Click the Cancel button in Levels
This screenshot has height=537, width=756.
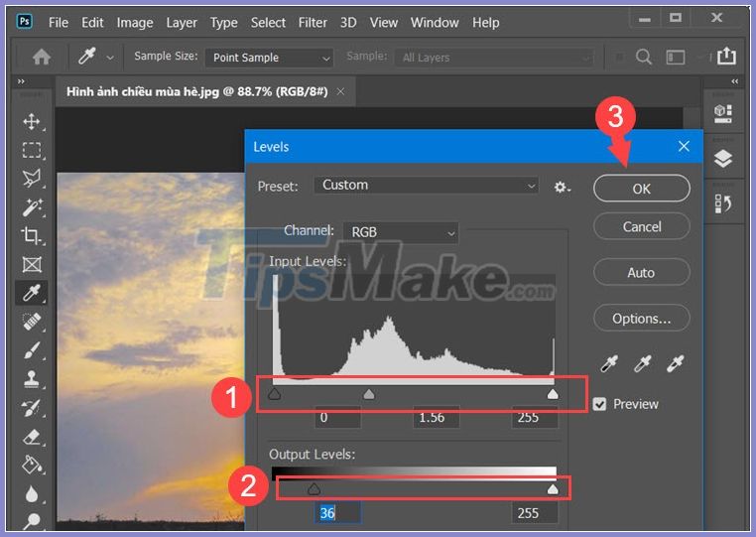641,226
